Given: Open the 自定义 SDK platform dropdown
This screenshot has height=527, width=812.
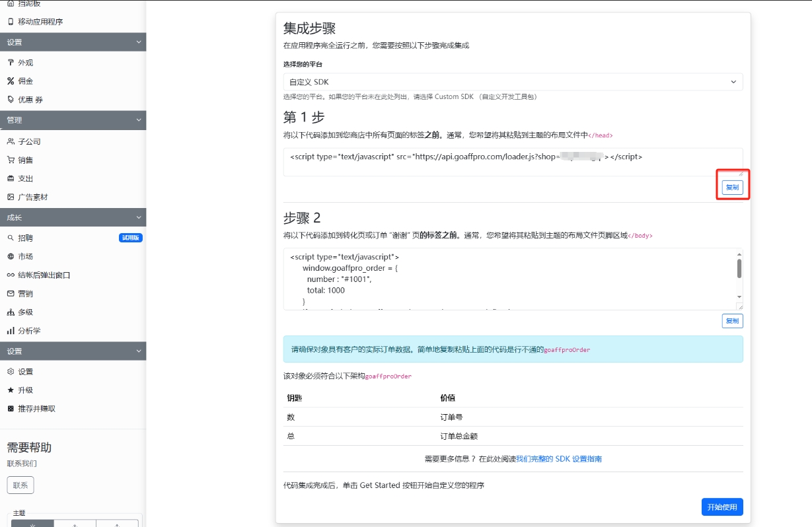Looking at the screenshot, I should click(x=513, y=82).
